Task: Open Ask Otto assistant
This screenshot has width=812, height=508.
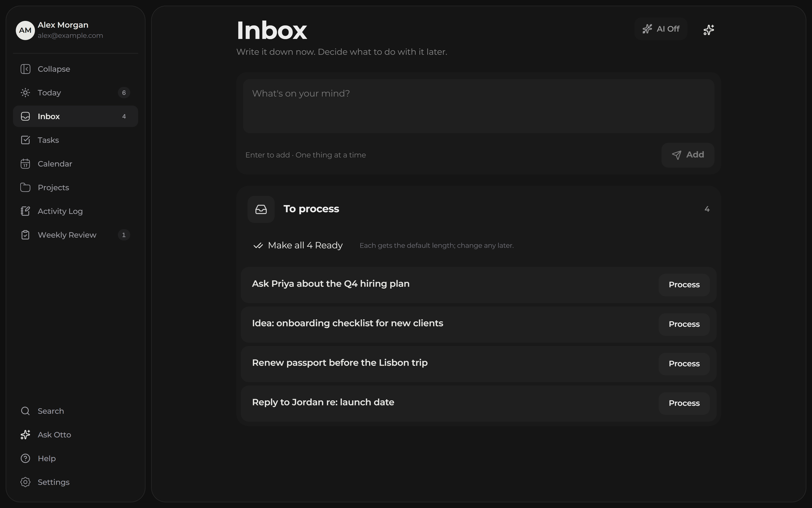Action: [x=76, y=435]
